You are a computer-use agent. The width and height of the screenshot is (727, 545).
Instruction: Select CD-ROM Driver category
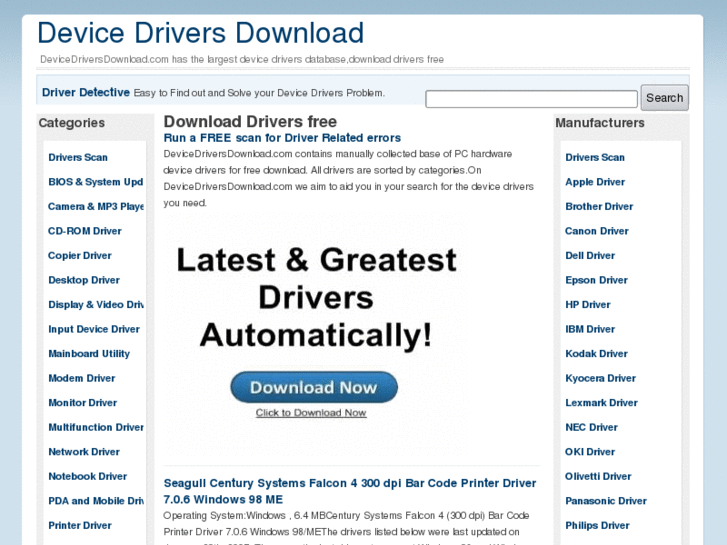click(x=85, y=231)
